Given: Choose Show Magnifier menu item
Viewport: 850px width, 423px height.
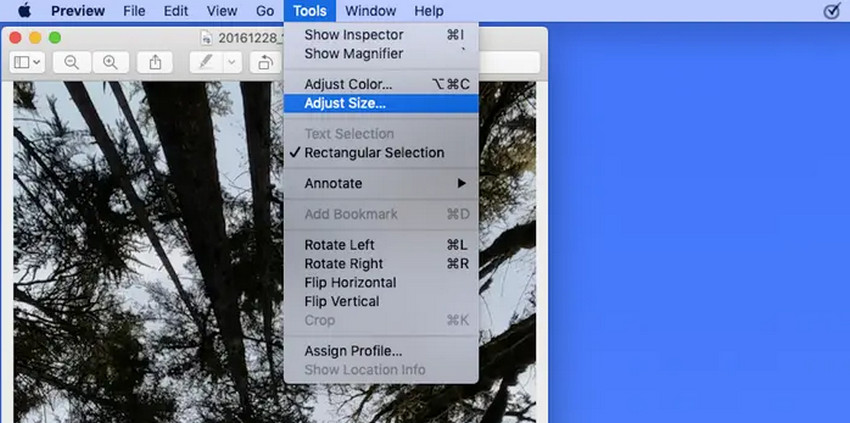Looking at the screenshot, I should point(381,54).
